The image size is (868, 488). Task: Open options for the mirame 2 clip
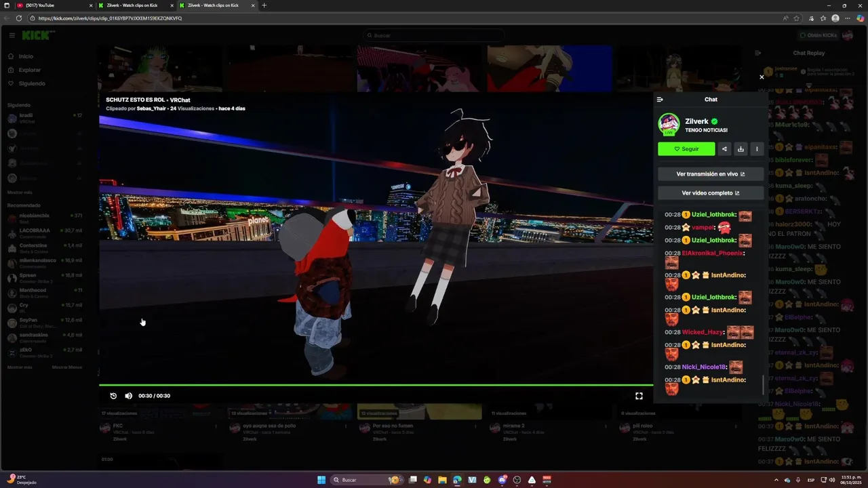(x=606, y=426)
